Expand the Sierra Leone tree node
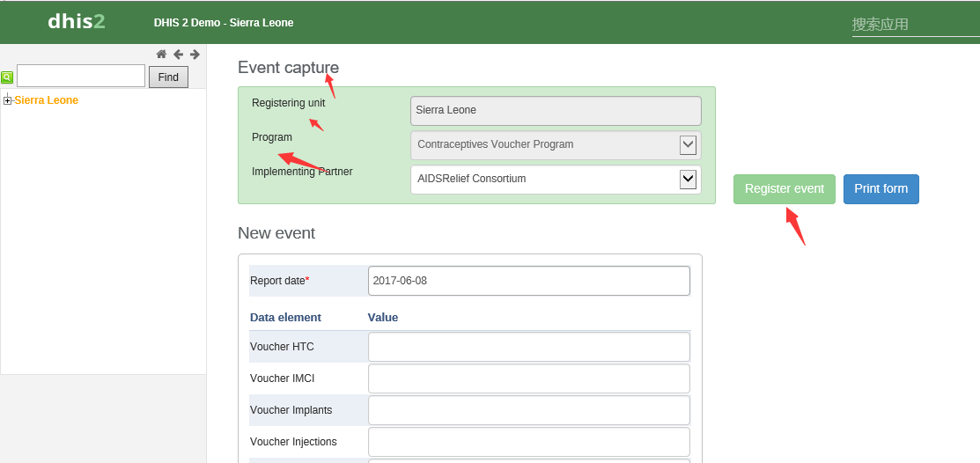Screen dimensions: 980x463 point(8,100)
